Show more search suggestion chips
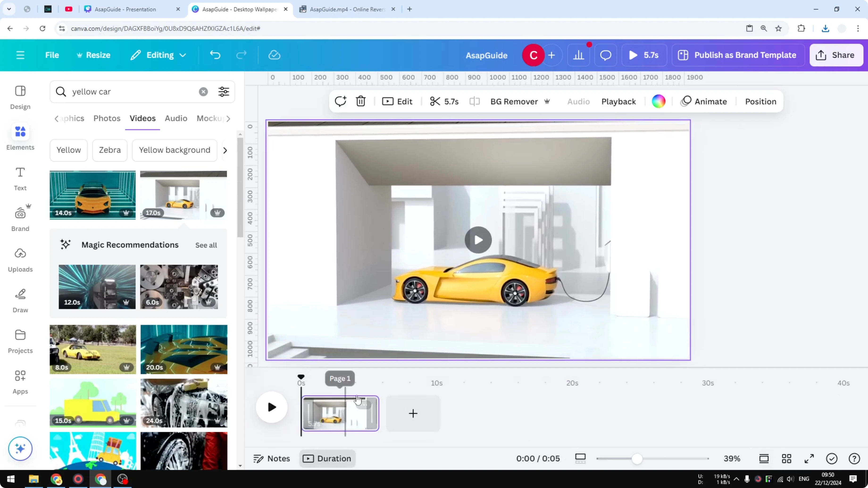Screen dimensions: 868x488 (x=225, y=150)
